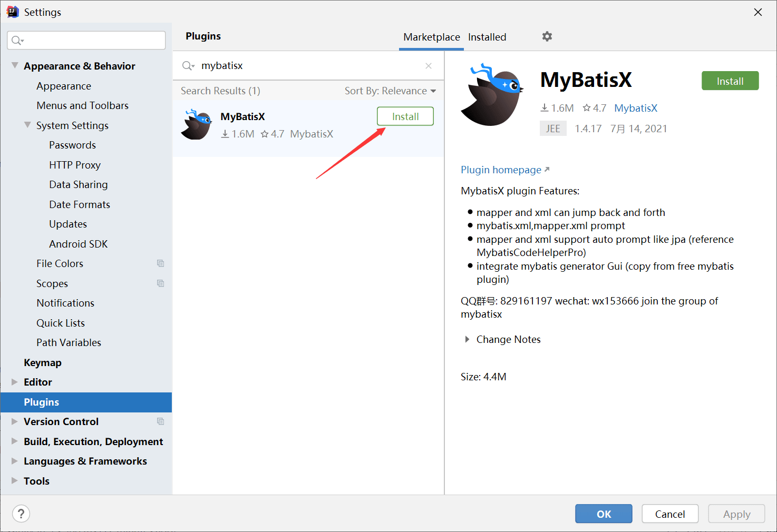Viewport: 777px width, 532px height.
Task: Expand the Tools settings section
Action: coord(15,481)
